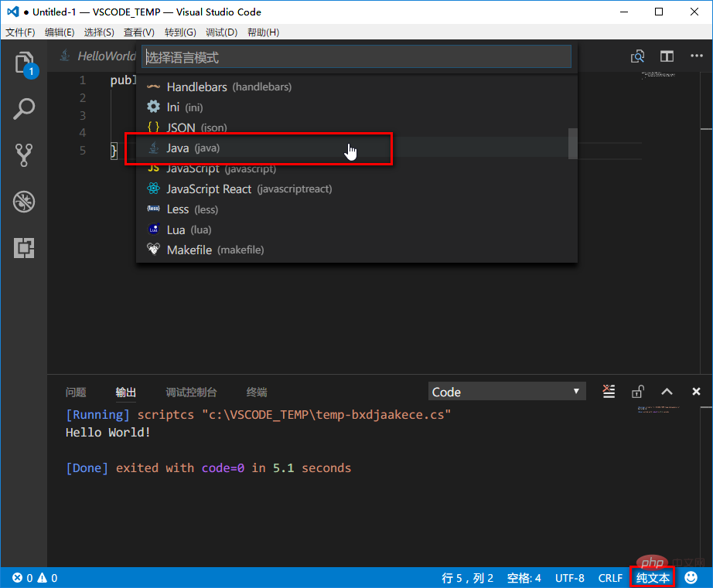Open the editor more actions menu
This screenshot has height=588, width=713.
(696, 56)
